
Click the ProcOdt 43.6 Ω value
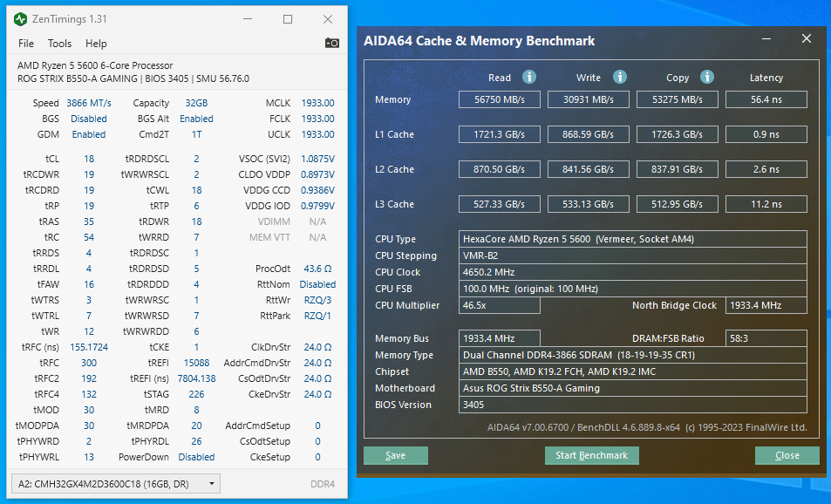[x=317, y=269]
